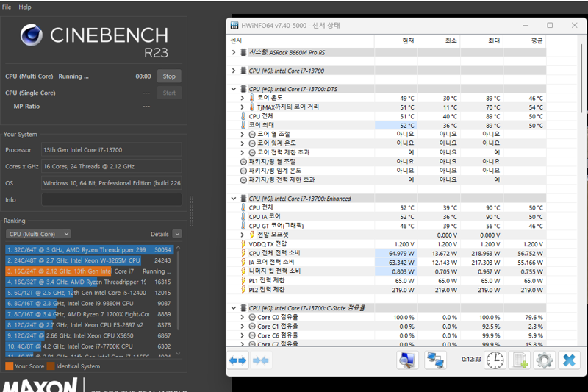Expand the TjMAX까지의 코어 거리 row
This screenshot has height=392, width=588.
click(x=243, y=107)
